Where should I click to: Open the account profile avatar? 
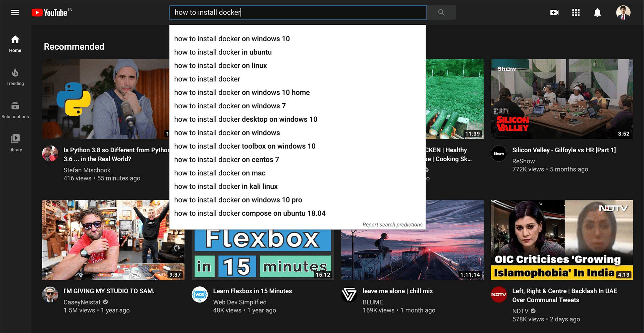[623, 13]
